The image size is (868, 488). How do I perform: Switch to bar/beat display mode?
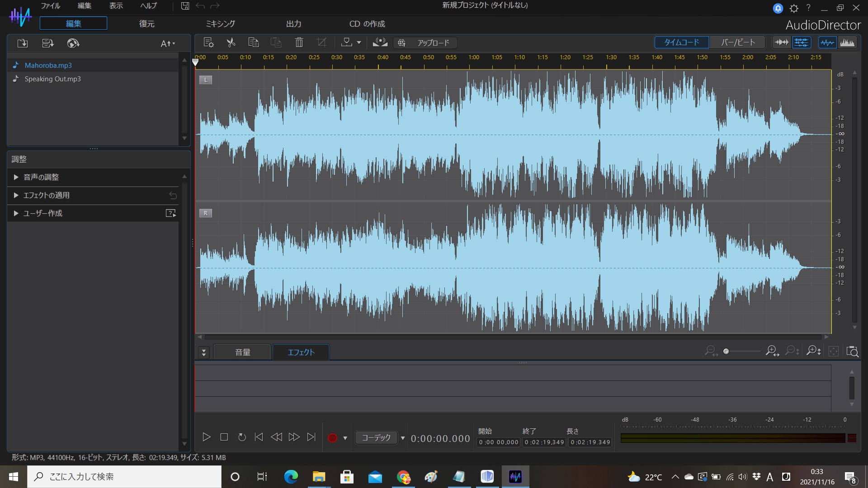(738, 42)
